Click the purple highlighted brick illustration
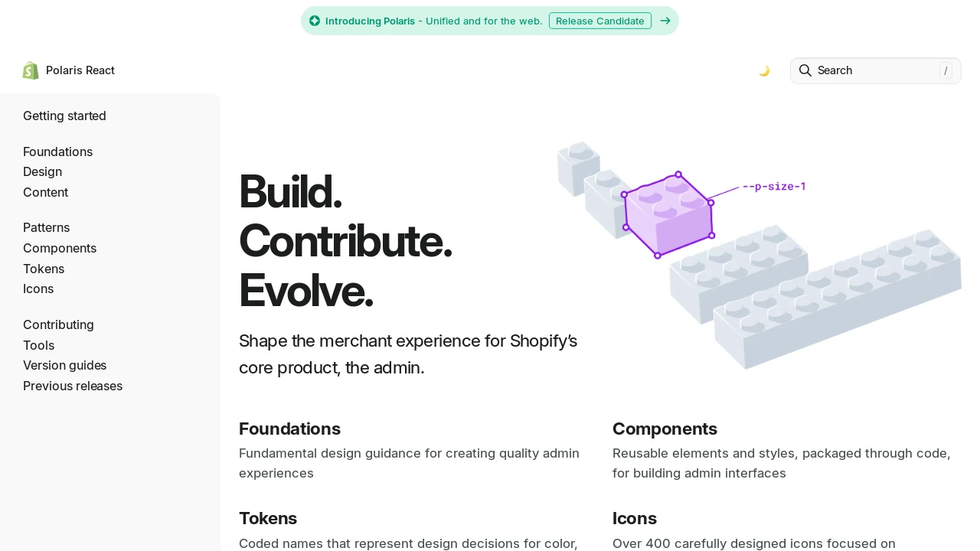The image size is (980, 551). 668,215
